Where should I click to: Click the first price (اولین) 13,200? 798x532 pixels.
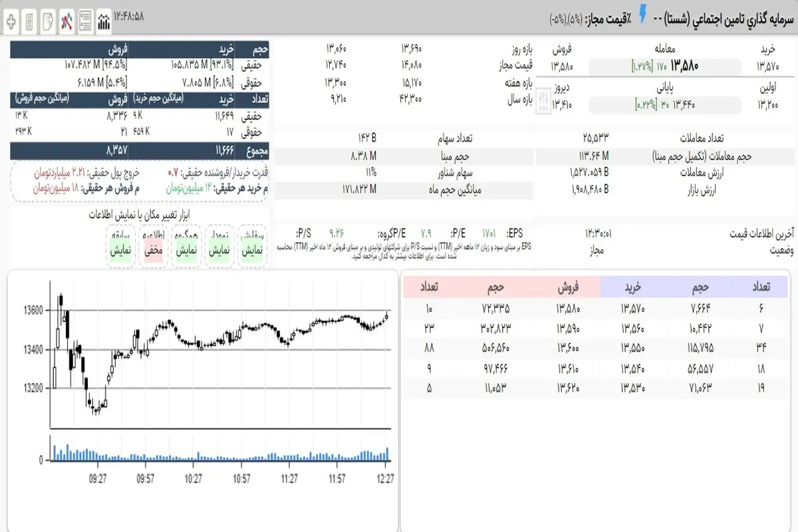click(x=768, y=104)
